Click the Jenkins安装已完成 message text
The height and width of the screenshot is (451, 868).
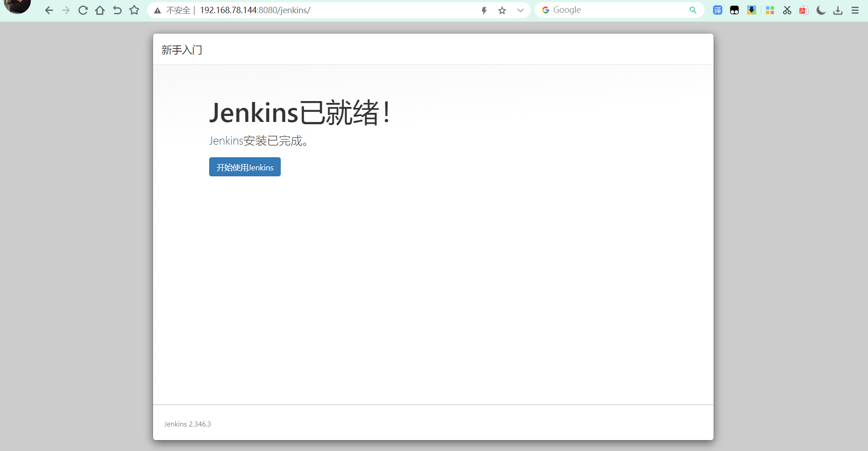(x=259, y=141)
